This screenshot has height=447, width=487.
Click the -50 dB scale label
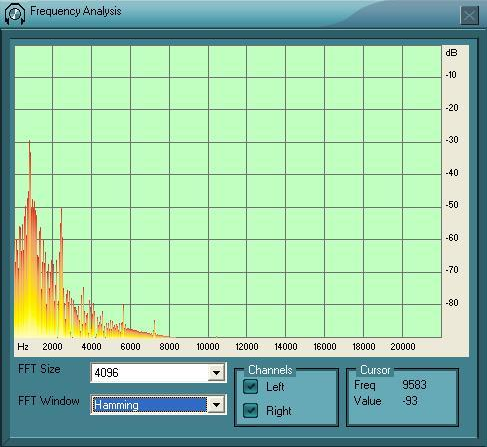pyautogui.click(x=452, y=204)
